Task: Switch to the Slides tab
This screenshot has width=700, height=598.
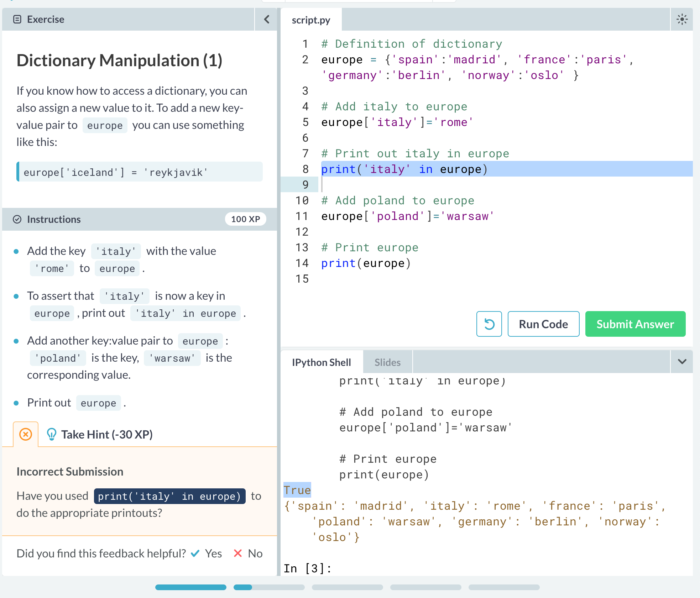Action: pos(387,362)
